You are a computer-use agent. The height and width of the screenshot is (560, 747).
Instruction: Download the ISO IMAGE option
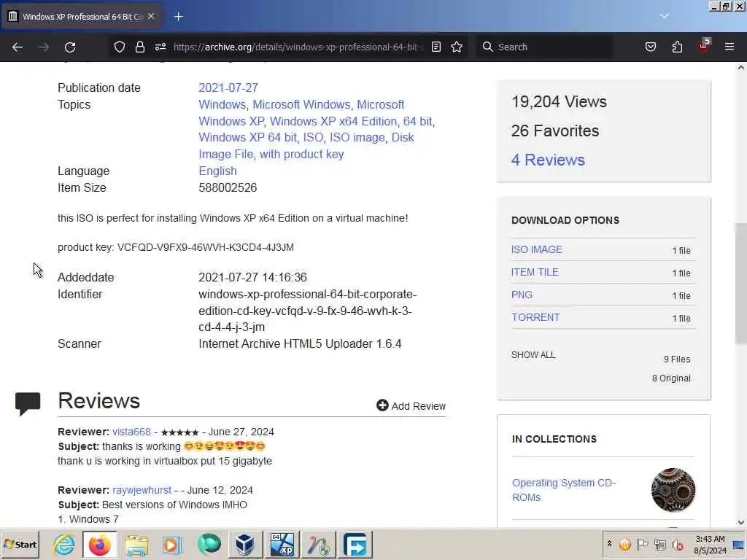[536, 249]
